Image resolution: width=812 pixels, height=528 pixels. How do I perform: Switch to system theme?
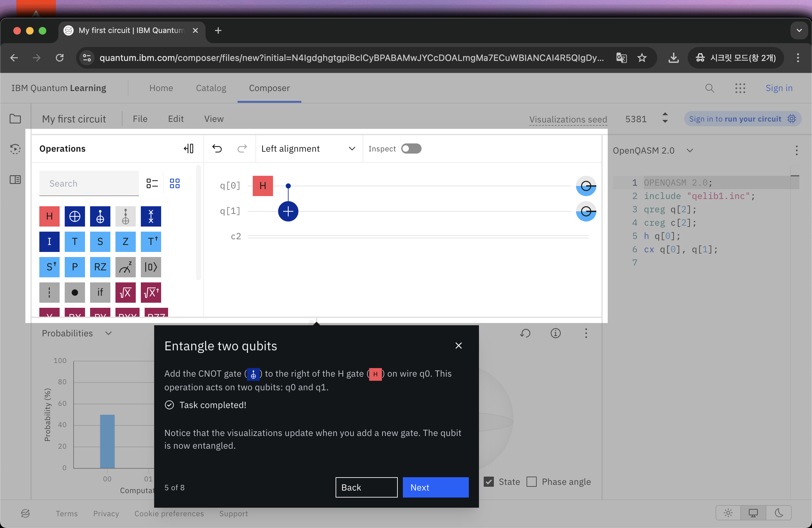(753, 513)
